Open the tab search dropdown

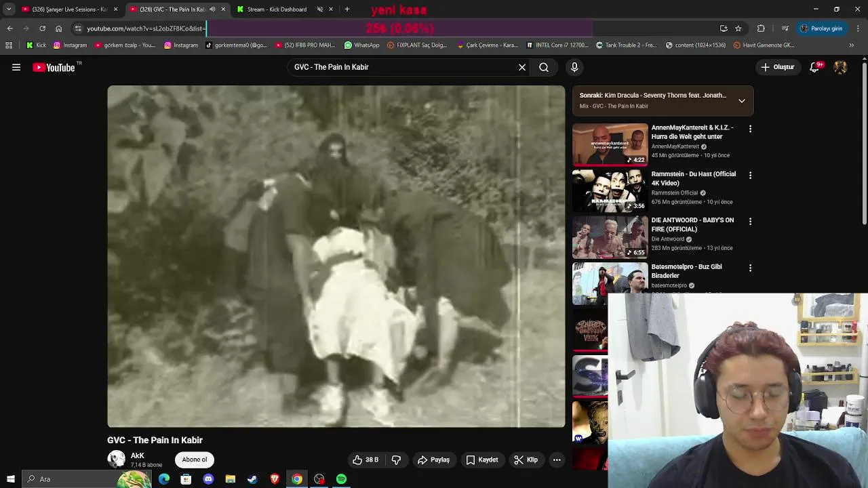click(9, 9)
